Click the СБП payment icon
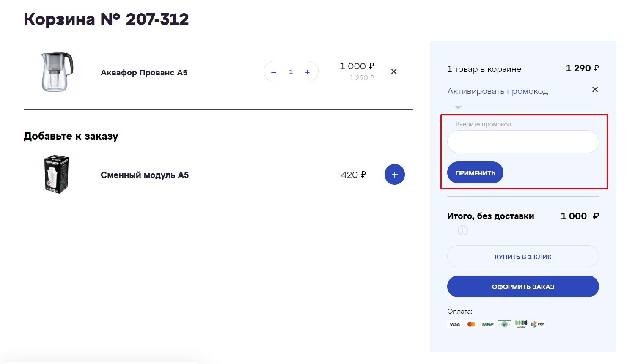 pos(538,324)
